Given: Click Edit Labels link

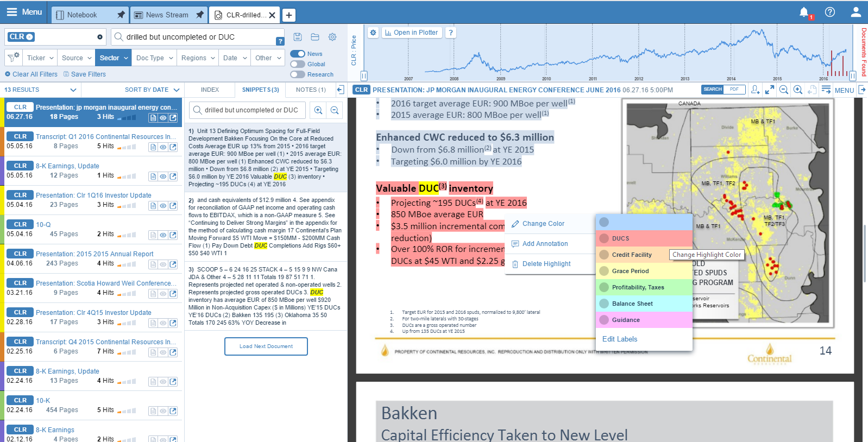Looking at the screenshot, I should pyautogui.click(x=620, y=339).
